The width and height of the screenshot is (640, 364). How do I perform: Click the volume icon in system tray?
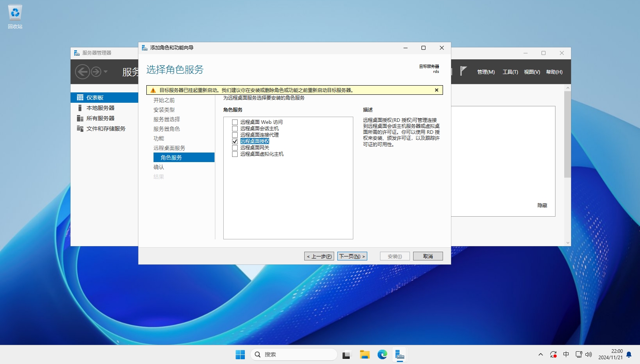pyautogui.click(x=589, y=354)
